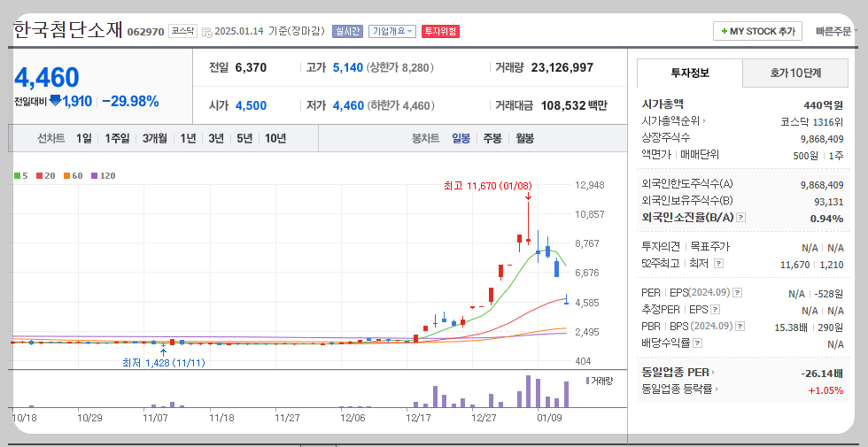Open the help icon next to 추정PER EPS
The image size is (868, 447).
pyautogui.click(x=716, y=310)
